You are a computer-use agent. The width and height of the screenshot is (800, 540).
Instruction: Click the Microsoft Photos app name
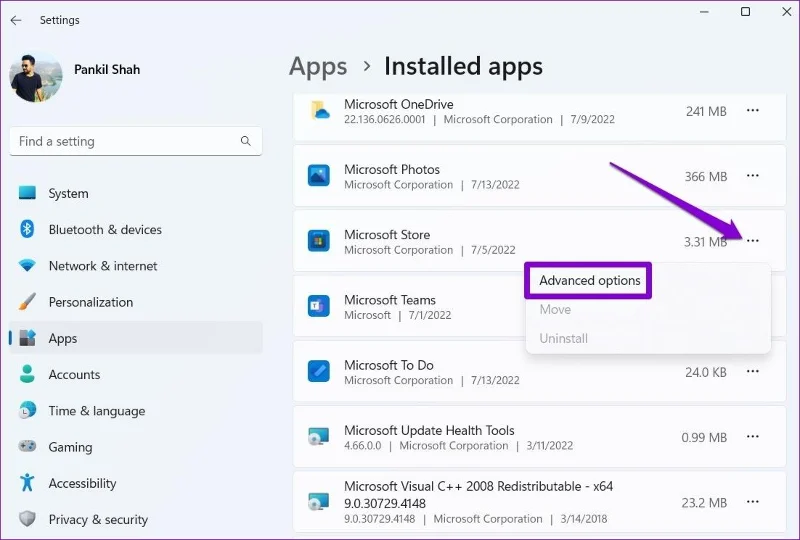(392, 169)
